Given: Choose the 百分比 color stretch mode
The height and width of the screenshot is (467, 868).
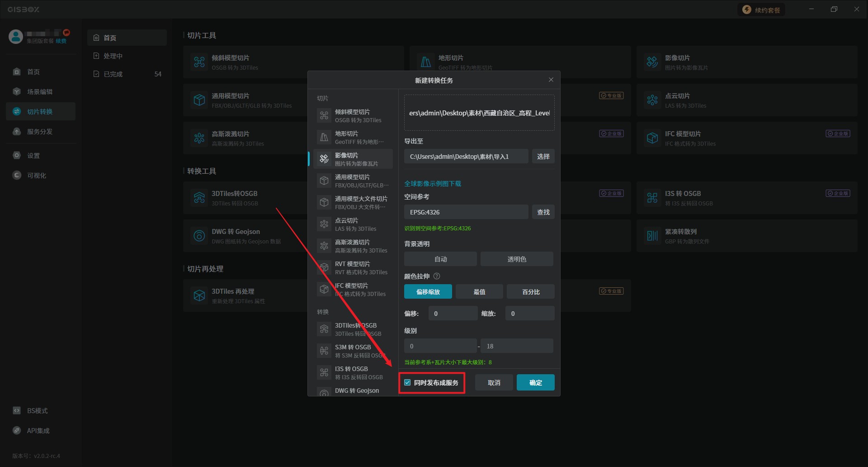Looking at the screenshot, I should pos(531,292).
